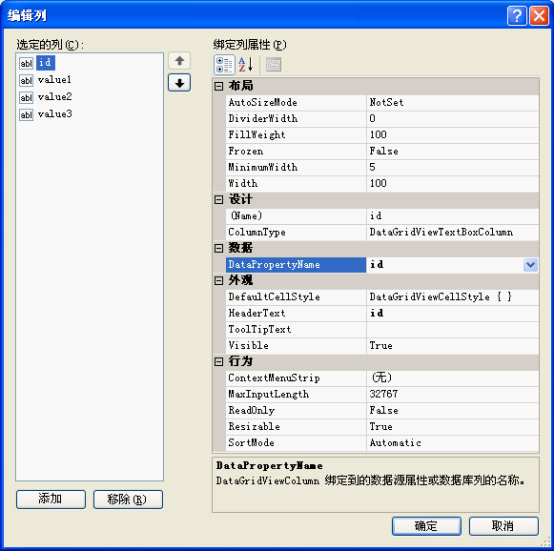
Task: Move selected column down with the arrow
Action: point(179,83)
